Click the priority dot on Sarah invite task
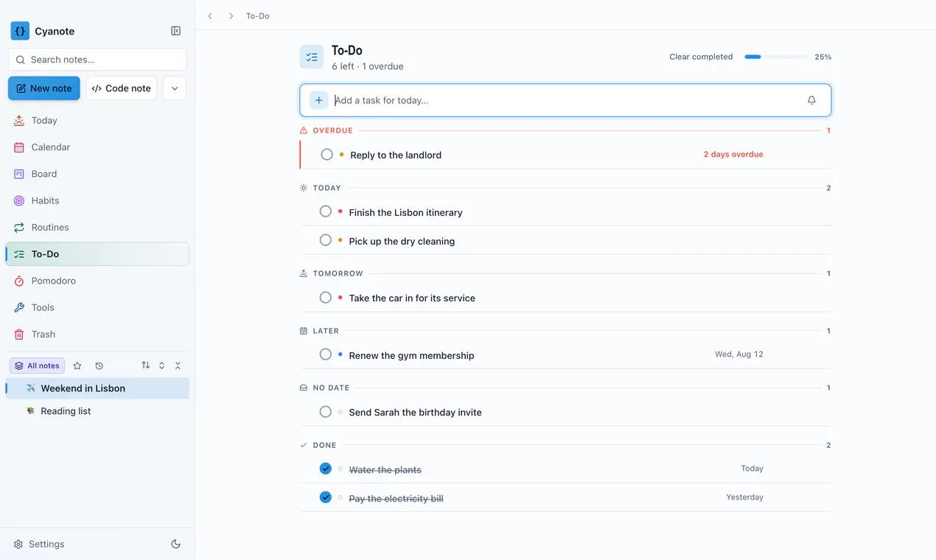 340,412
